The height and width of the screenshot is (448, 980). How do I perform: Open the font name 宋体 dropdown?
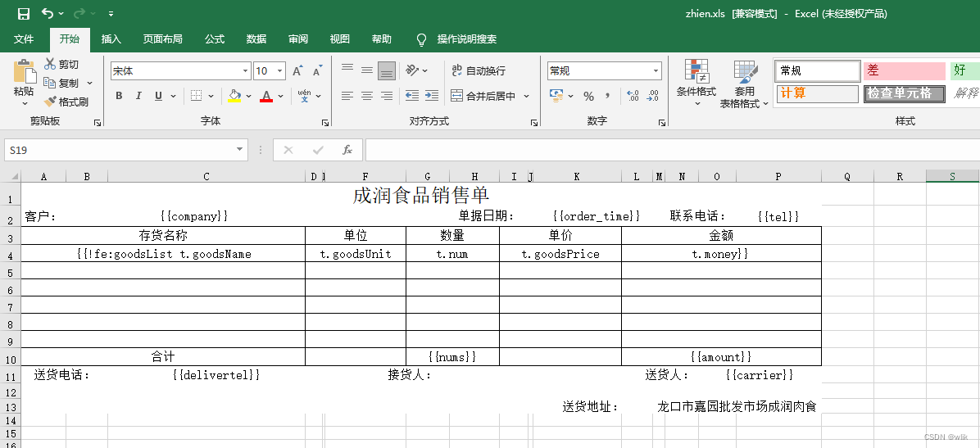(x=245, y=70)
